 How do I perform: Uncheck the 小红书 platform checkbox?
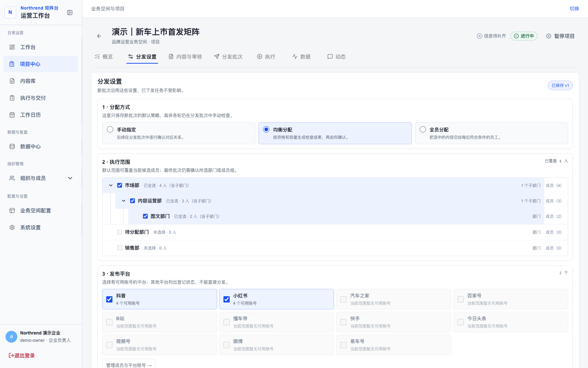pyautogui.click(x=227, y=299)
